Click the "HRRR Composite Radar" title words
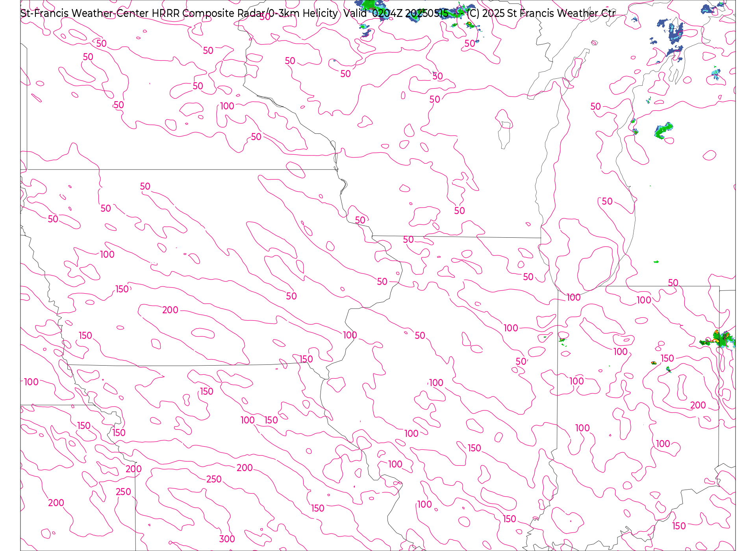756x551 pixels. click(209, 13)
